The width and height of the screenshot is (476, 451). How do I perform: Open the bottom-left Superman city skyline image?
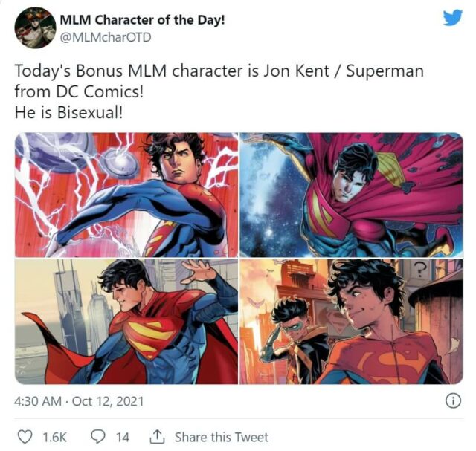(126, 321)
